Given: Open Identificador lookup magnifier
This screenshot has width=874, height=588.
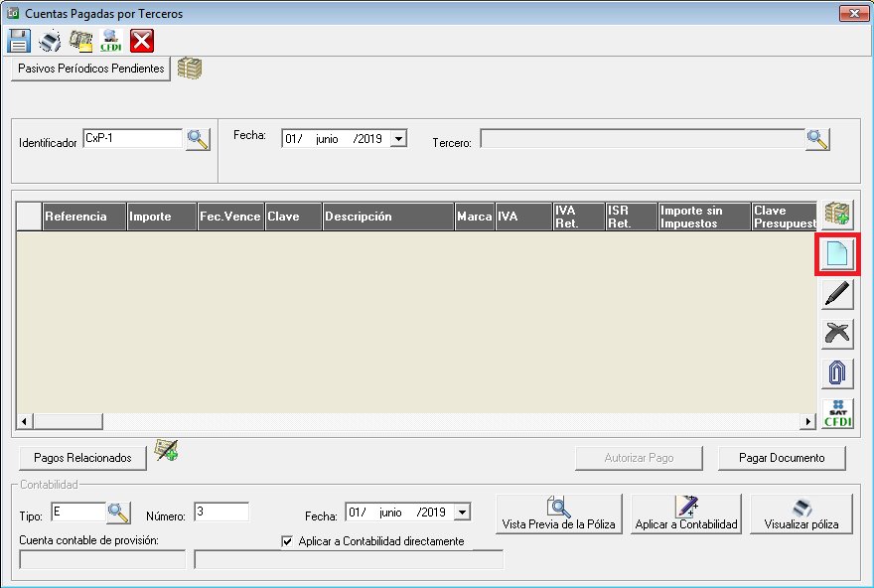Looking at the screenshot, I should 198,139.
